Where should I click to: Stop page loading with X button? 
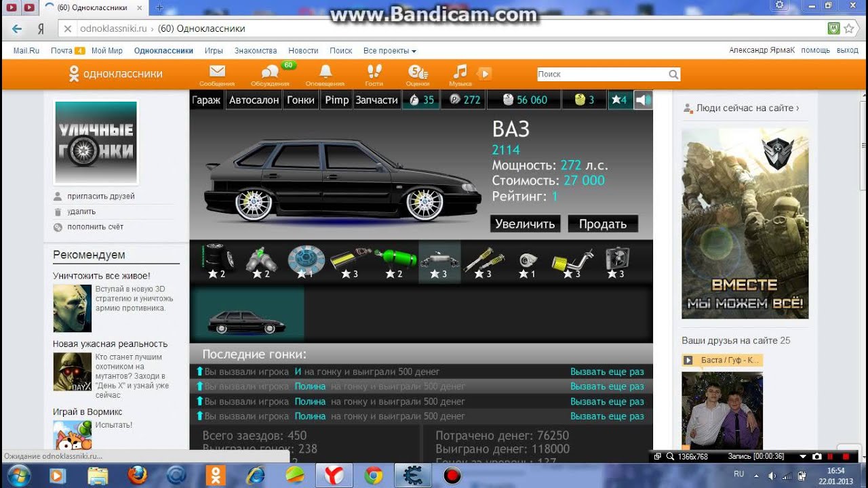[67, 29]
